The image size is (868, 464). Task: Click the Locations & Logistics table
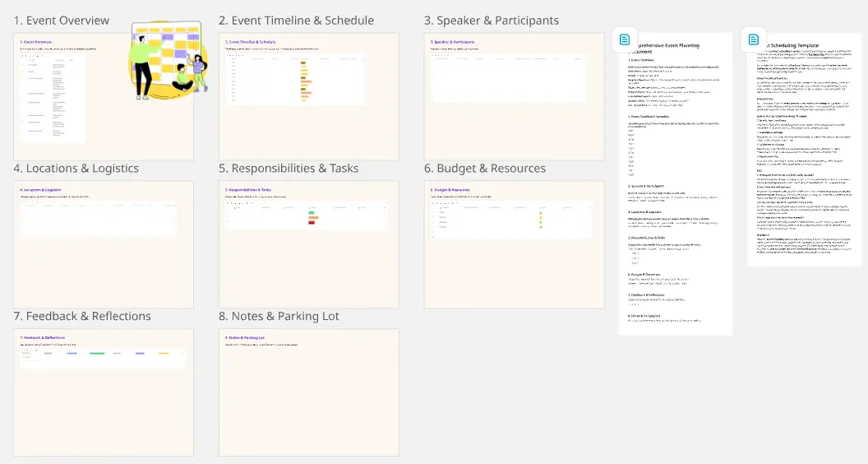tap(98, 218)
